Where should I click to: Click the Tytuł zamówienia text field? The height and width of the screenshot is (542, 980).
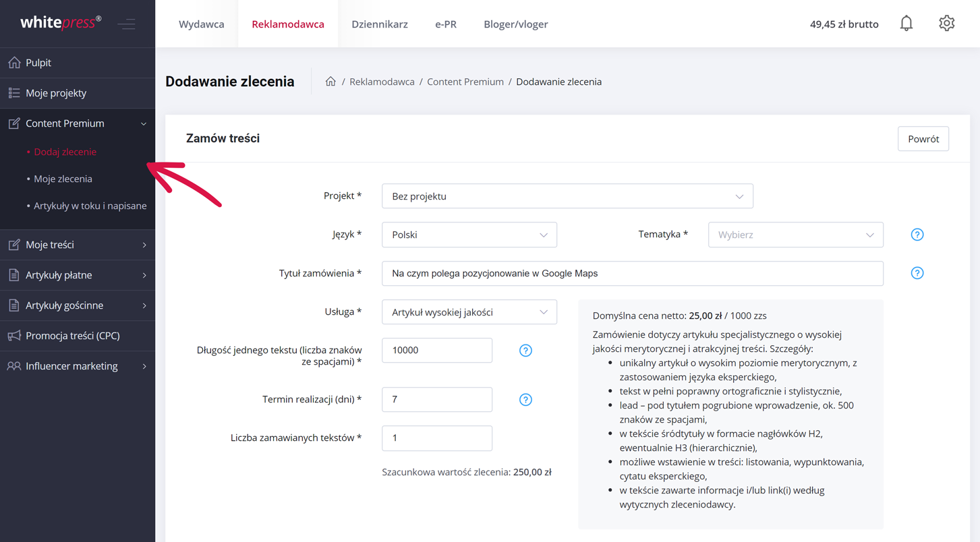[632, 273]
